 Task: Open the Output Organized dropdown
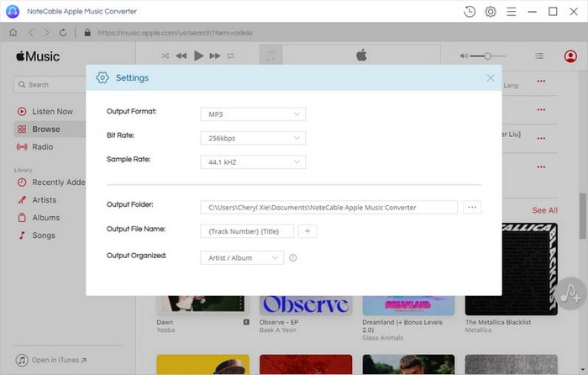click(x=242, y=258)
